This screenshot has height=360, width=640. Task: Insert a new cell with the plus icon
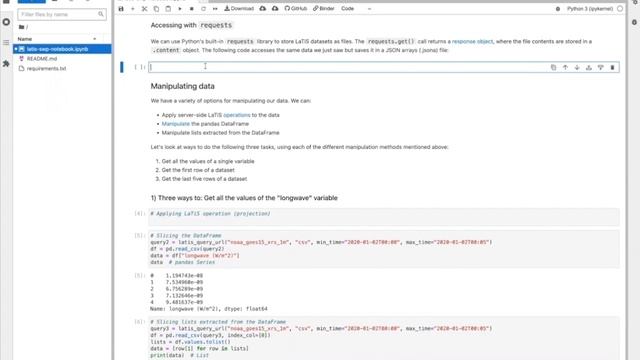(x=133, y=9)
